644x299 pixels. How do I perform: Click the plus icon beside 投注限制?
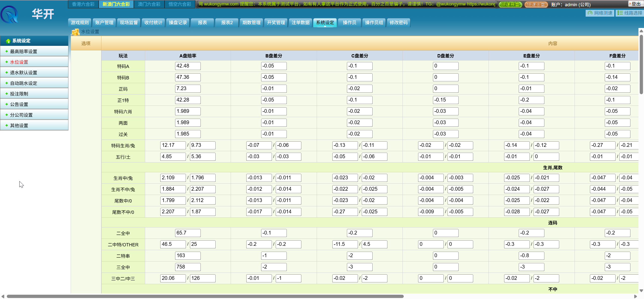(7, 94)
